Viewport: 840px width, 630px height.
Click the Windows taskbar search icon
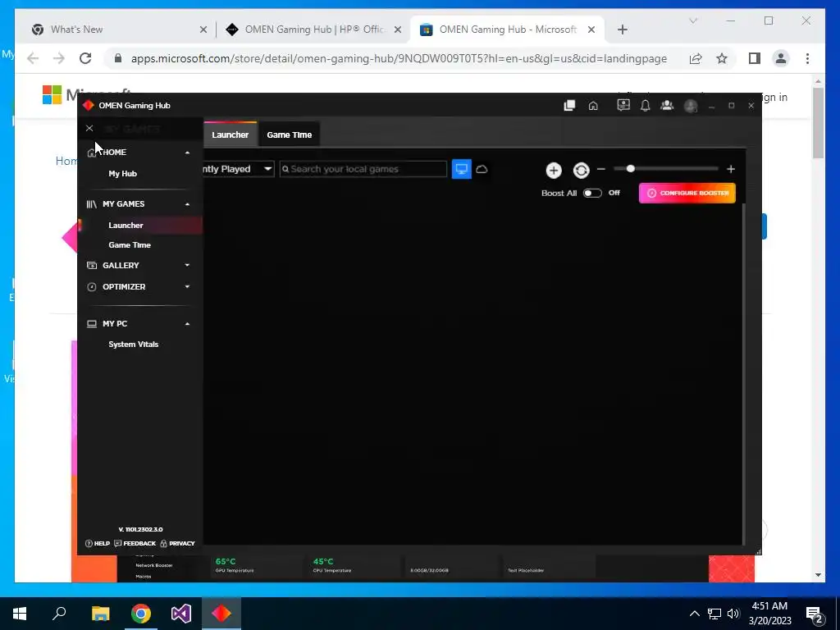[x=59, y=614]
